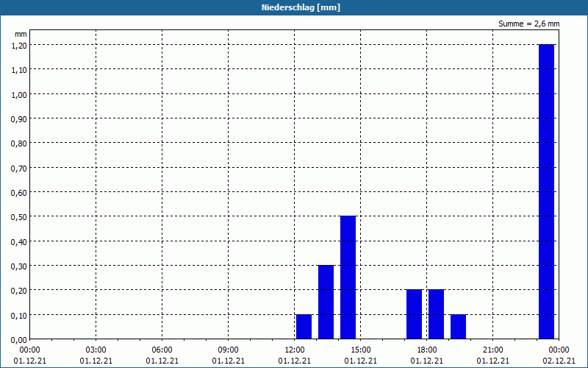Select the 'Summe = 2,6 mm' total label
The image size is (588, 368).
[x=528, y=24]
